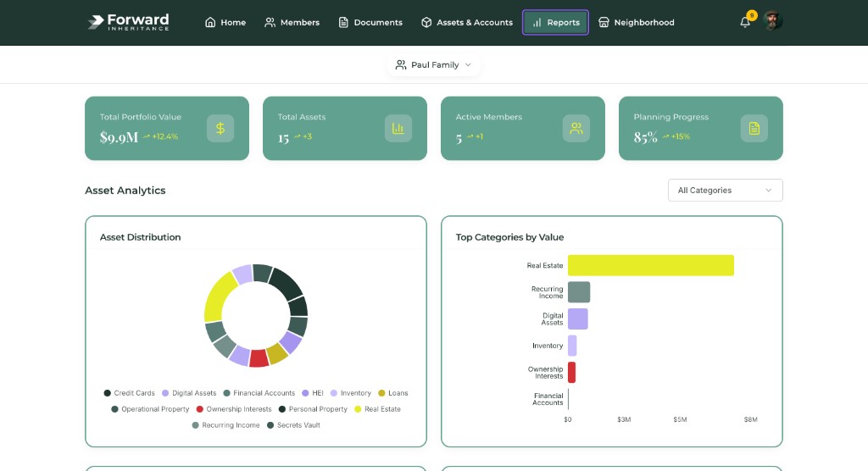
Task: Click the dollar sign portfolio value icon
Action: tap(220, 128)
